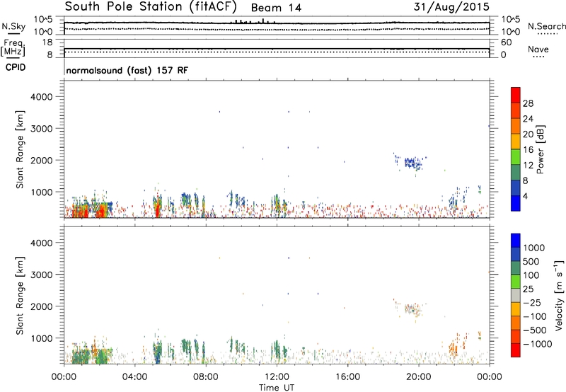Click the '08:00' time axis tick label

click(x=206, y=377)
